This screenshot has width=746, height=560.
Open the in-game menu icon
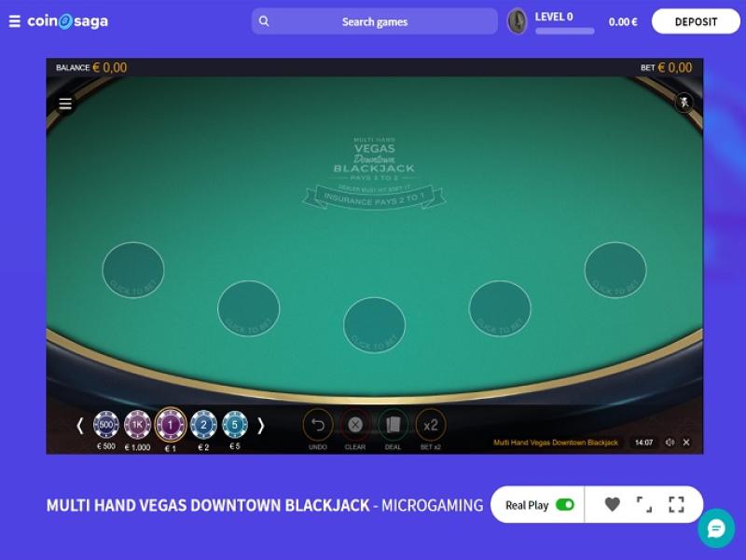65,103
